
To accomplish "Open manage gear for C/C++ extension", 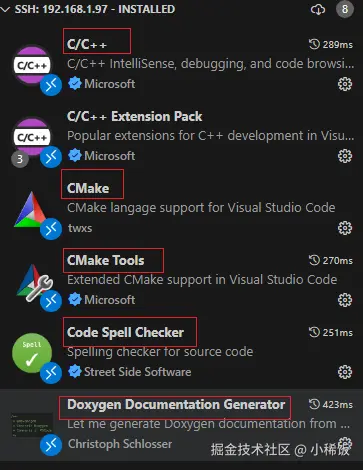I will tap(345, 84).
